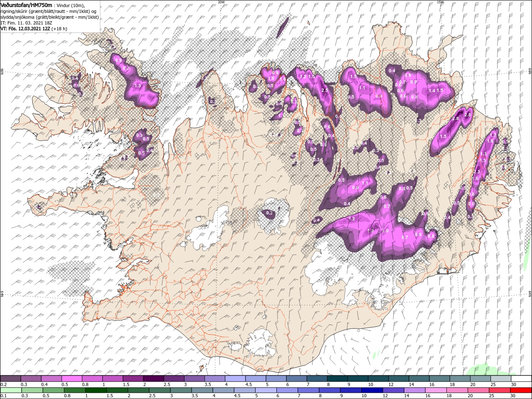The image size is (532, 399).
Task: Pick the 1–1.5 dark green swatch, lower legend
Action: pyautogui.click(x=96, y=390)
